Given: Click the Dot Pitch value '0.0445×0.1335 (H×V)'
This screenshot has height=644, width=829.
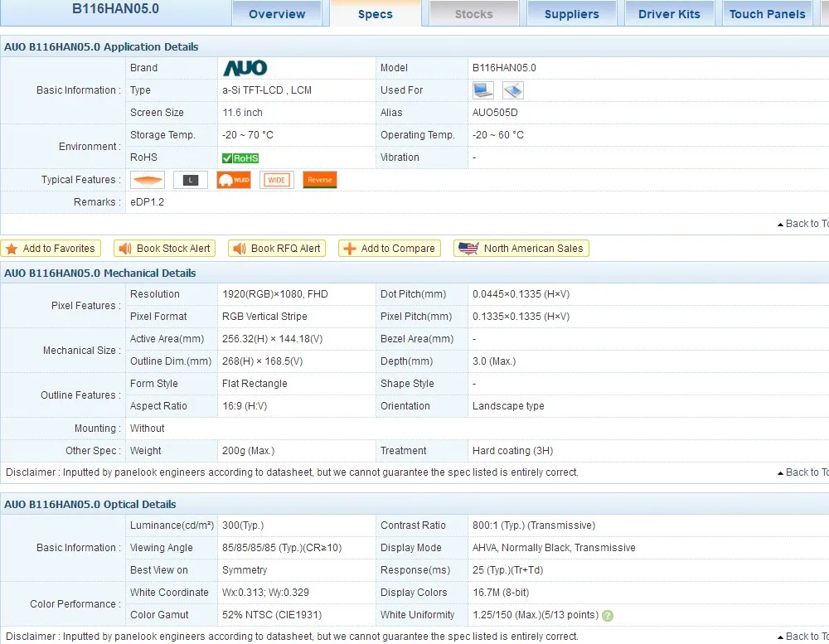Looking at the screenshot, I should point(521,294).
